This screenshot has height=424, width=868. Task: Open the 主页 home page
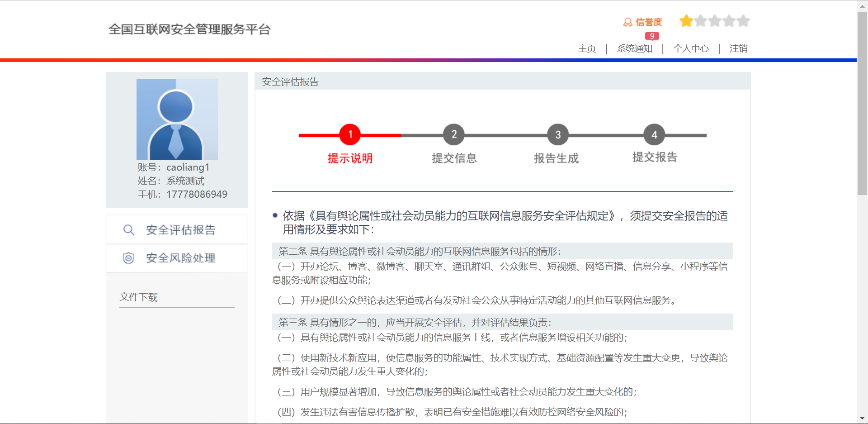[x=587, y=48]
